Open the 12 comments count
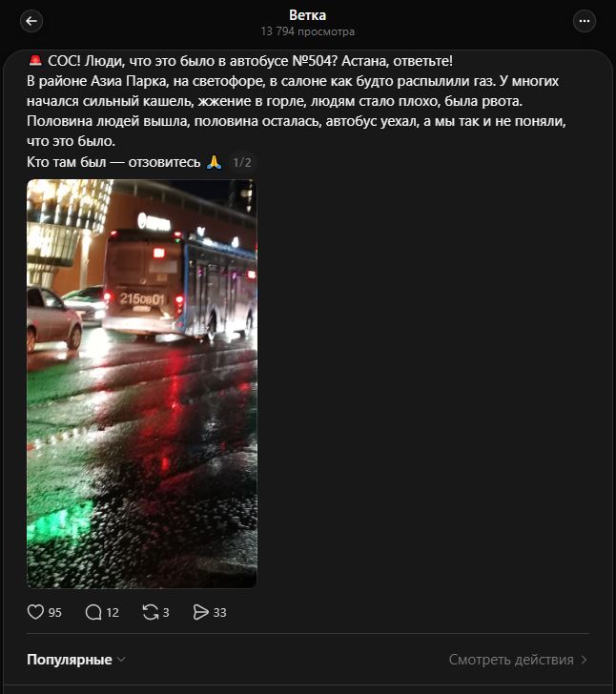Image resolution: width=616 pixels, height=694 pixels. point(113,613)
